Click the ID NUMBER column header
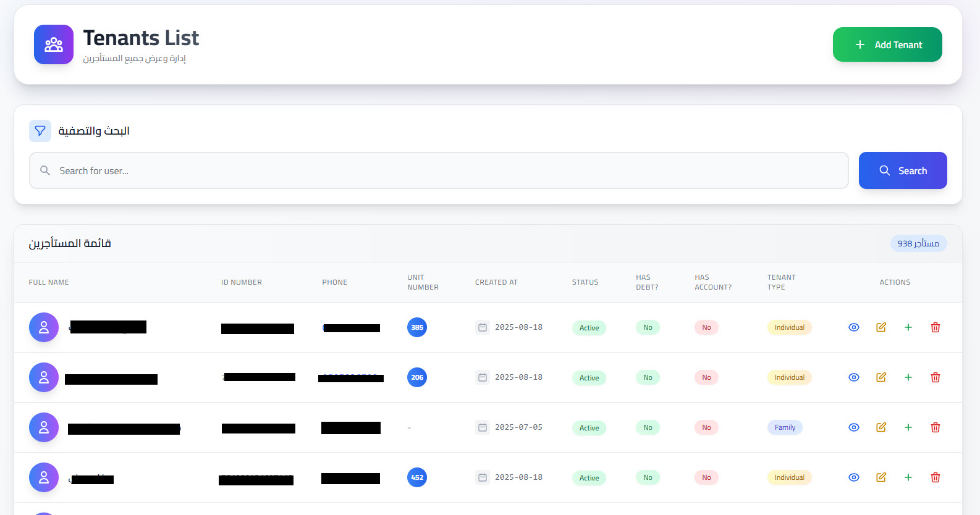 (x=242, y=282)
